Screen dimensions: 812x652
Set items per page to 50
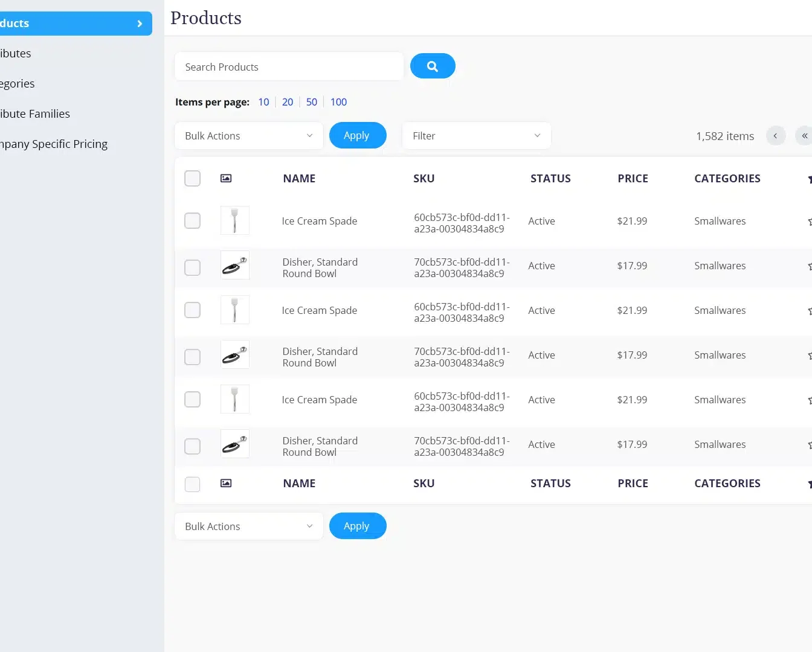(x=311, y=102)
